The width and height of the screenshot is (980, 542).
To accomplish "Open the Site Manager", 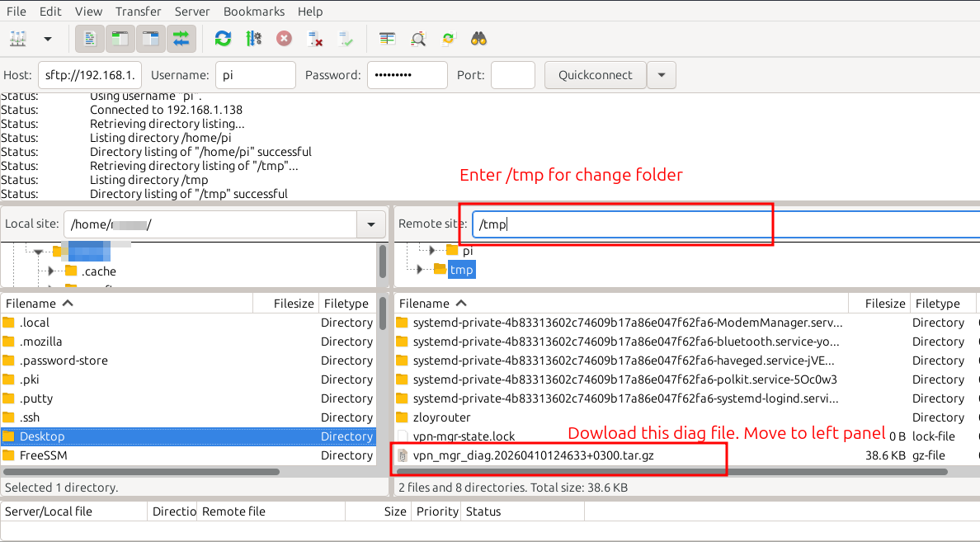I will (17, 39).
